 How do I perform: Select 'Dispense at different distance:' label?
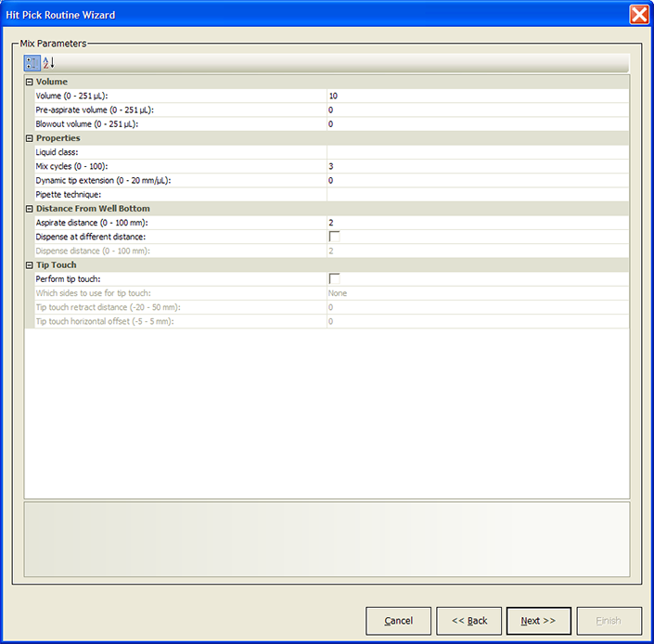pyautogui.click(x=91, y=237)
